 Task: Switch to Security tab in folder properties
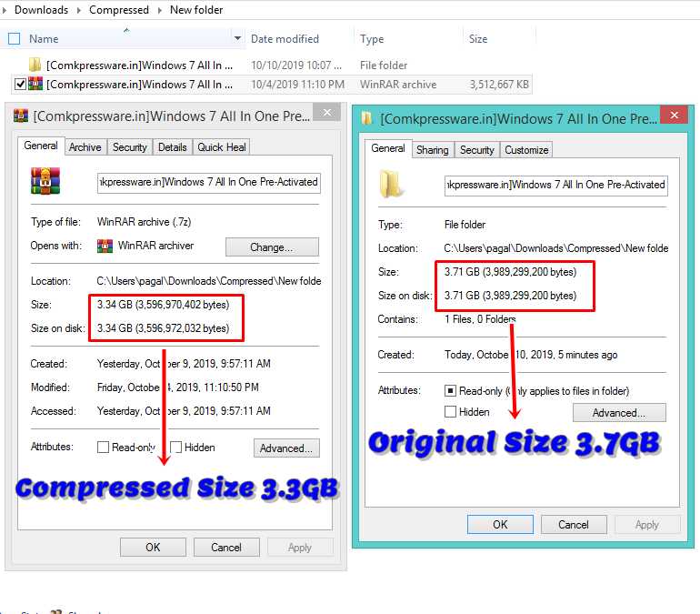[x=476, y=150]
